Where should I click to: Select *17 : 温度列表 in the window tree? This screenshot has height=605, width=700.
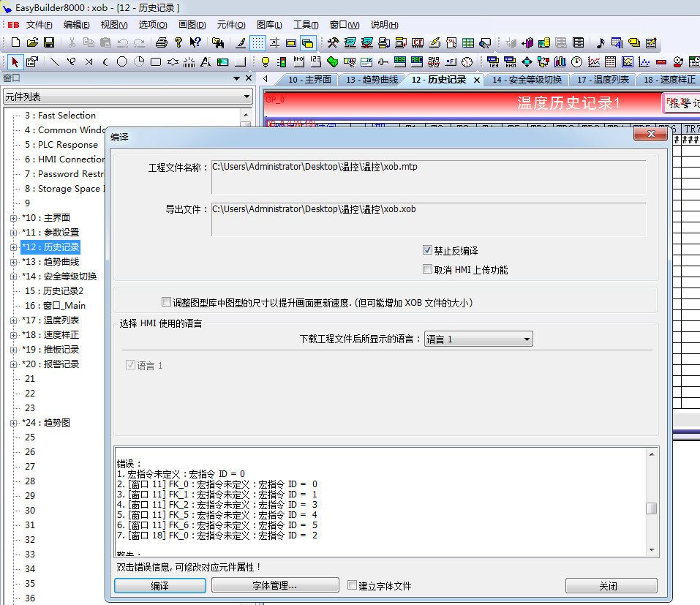[50, 320]
